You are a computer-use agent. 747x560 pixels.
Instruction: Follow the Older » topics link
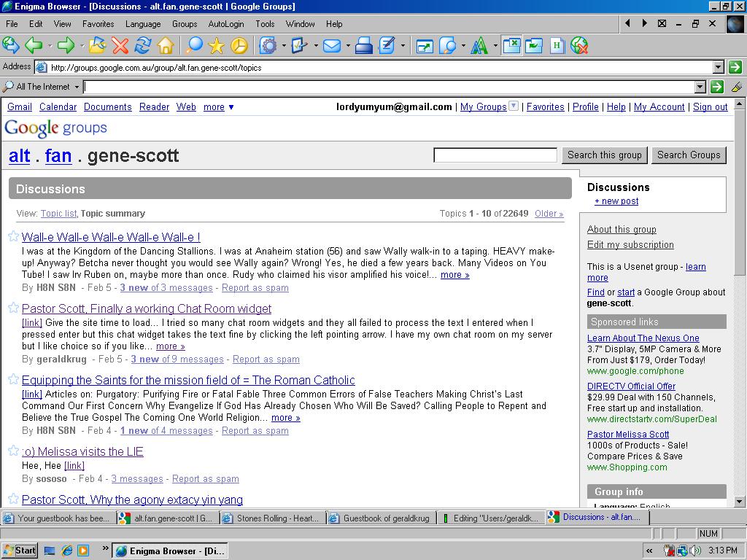click(x=549, y=214)
